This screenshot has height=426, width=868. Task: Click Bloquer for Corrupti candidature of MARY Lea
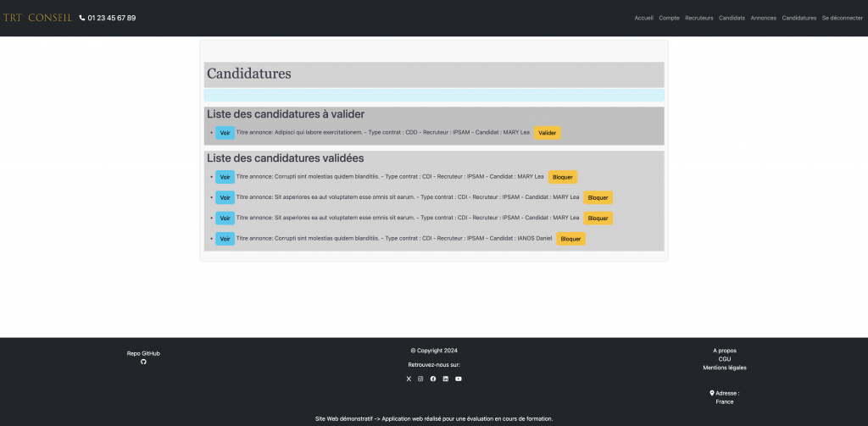point(563,177)
